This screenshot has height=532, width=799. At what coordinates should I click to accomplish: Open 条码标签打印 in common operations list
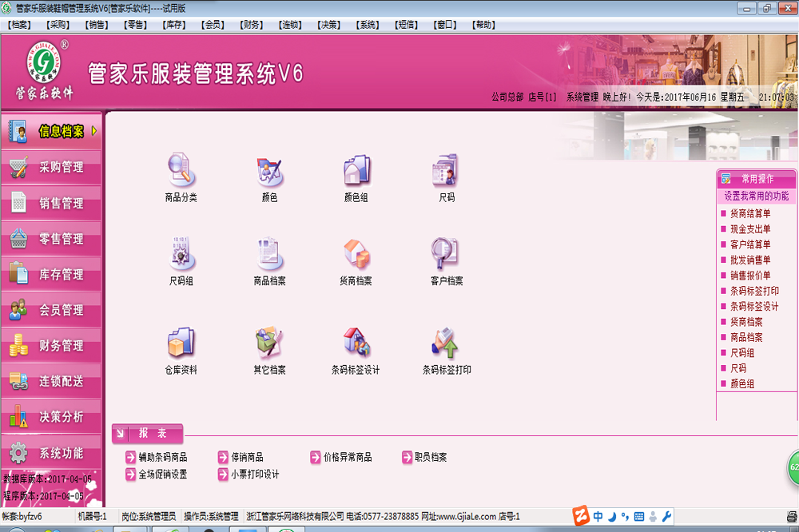pos(754,291)
